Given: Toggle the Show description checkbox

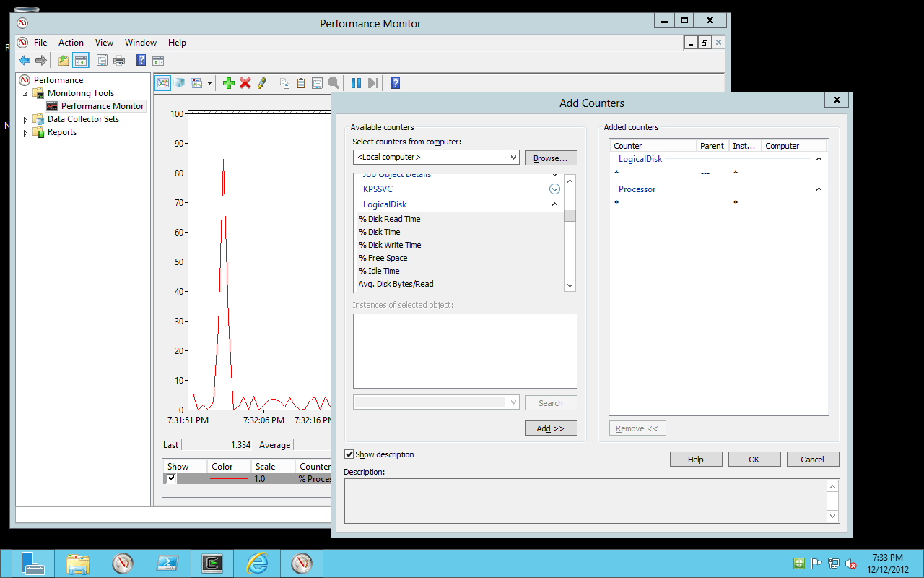Looking at the screenshot, I should [x=349, y=454].
